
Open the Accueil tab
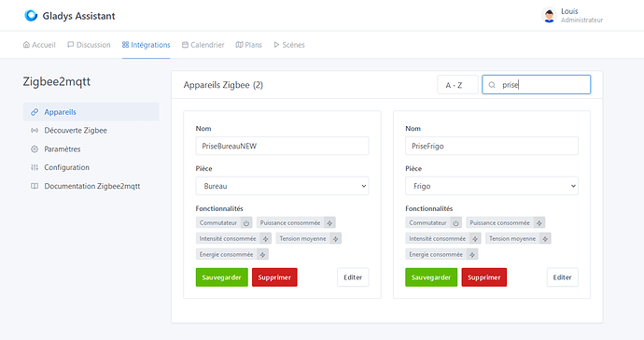[x=39, y=45]
